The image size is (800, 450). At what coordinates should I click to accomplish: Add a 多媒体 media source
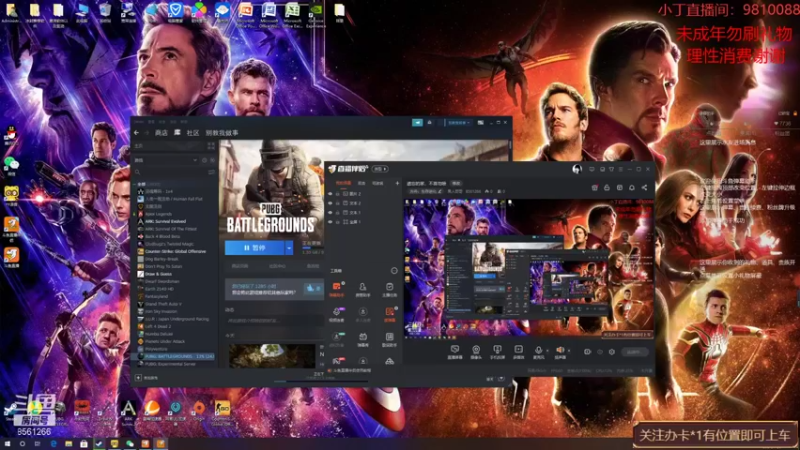518,352
